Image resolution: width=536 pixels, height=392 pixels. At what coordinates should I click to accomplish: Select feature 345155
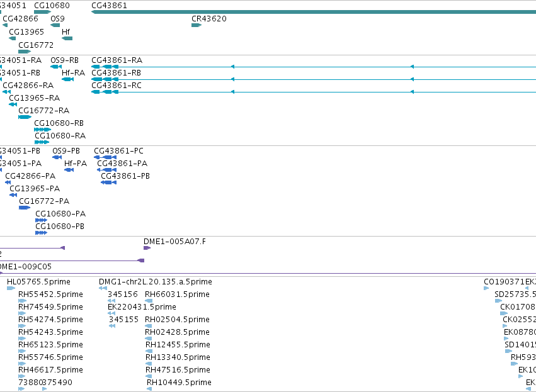point(112,326)
